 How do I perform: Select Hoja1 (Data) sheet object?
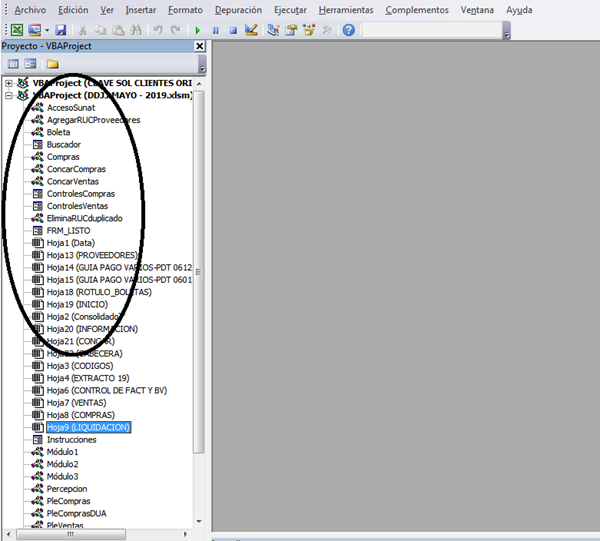coord(71,243)
